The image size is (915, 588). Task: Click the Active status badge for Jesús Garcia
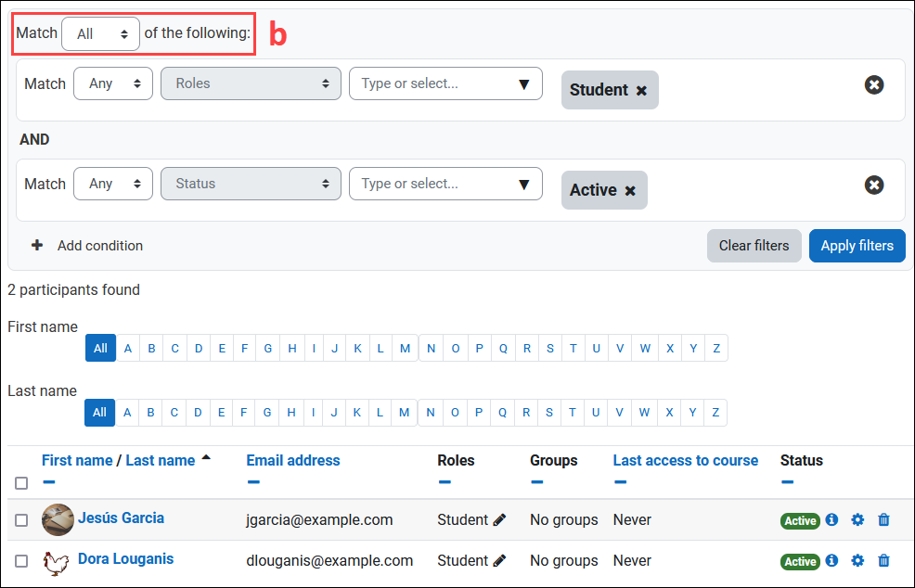point(800,521)
